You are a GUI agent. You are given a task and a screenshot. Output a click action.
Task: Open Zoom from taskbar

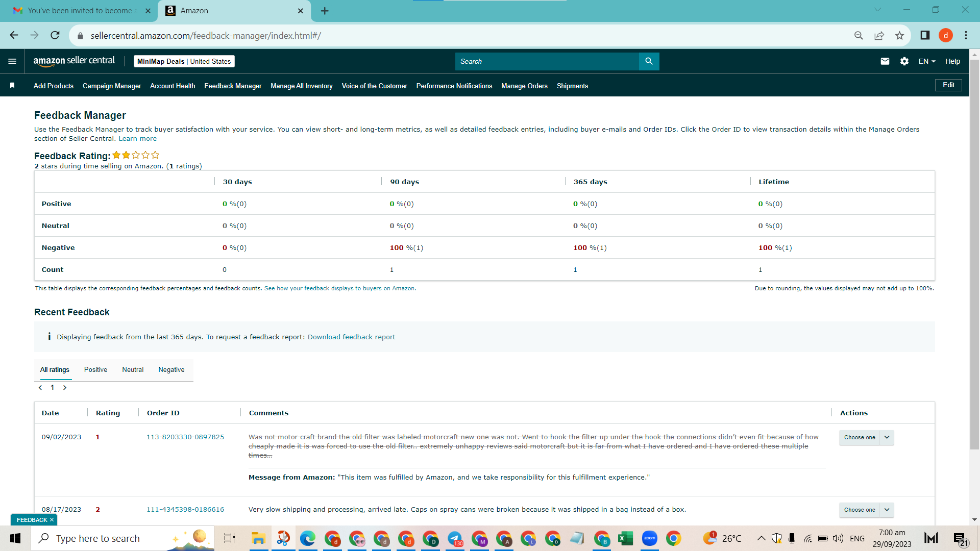click(650, 538)
